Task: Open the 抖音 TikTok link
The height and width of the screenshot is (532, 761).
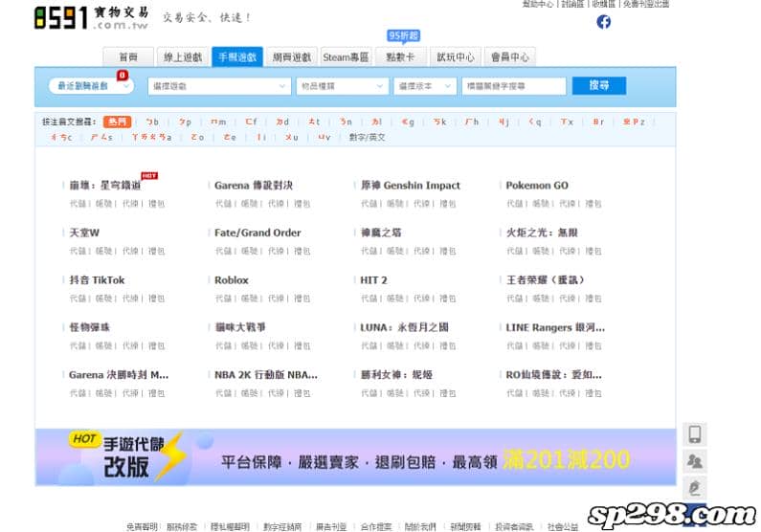Action: click(x=97, y=280)
